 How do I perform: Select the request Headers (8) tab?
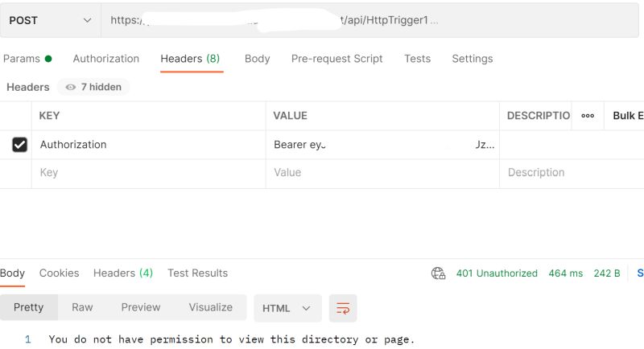190,59
